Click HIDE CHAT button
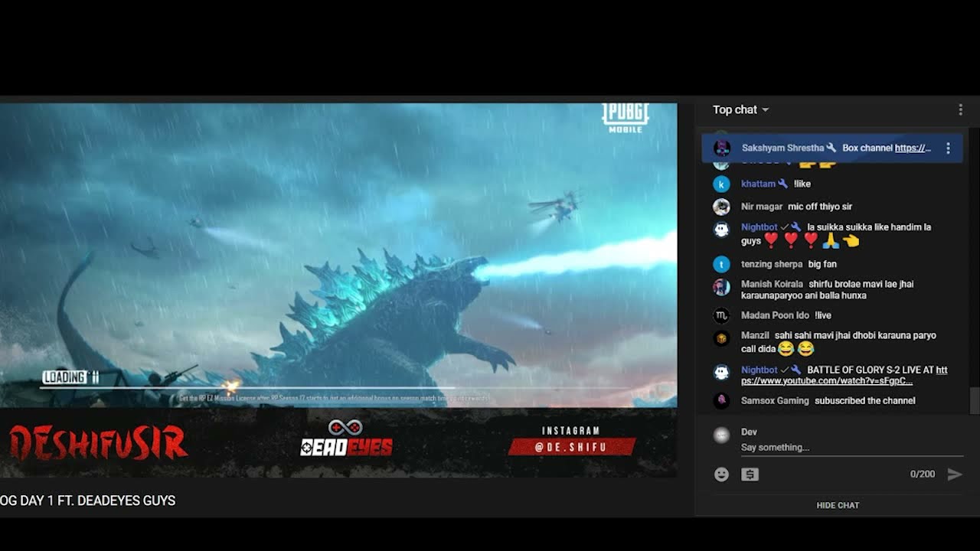This screenshot has height=551, width=980. coord(838,505)
